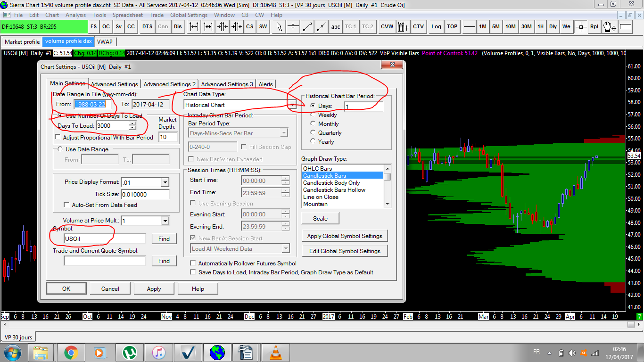Open the Advanced Settings tab

click(115, 84)
